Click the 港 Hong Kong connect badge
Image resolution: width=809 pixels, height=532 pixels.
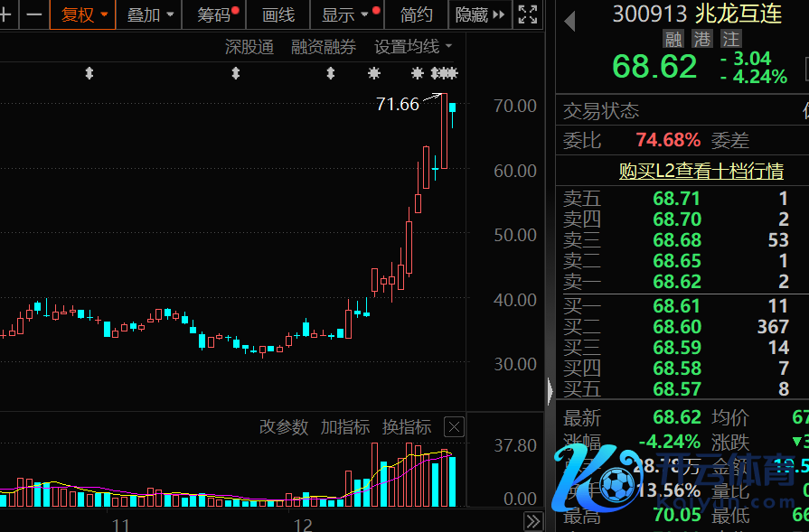[701, 39]
